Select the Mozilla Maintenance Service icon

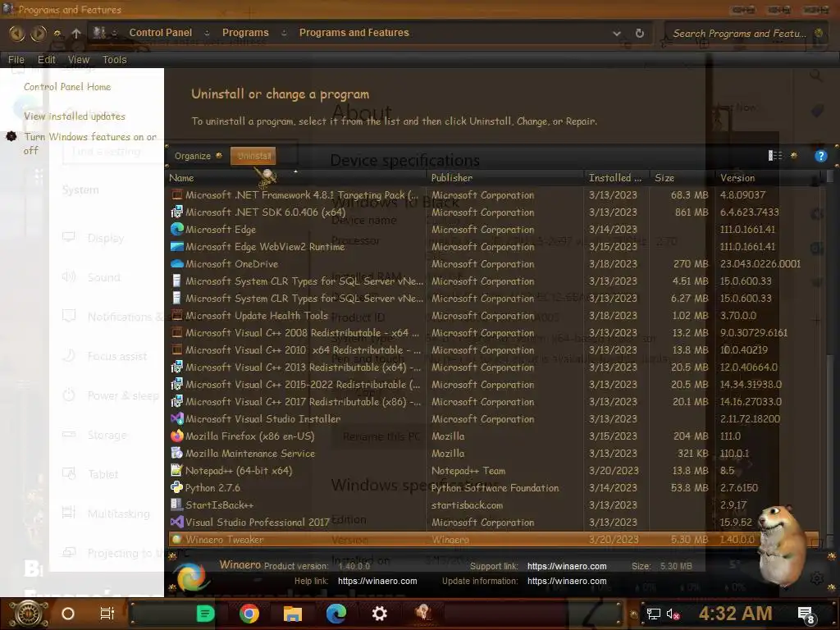click(176, 453)
